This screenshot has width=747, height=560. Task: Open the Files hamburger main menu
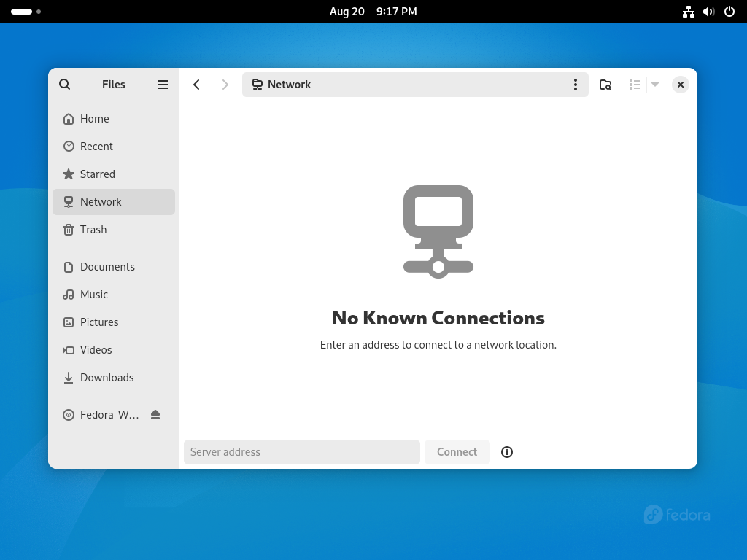coord(163,85)
